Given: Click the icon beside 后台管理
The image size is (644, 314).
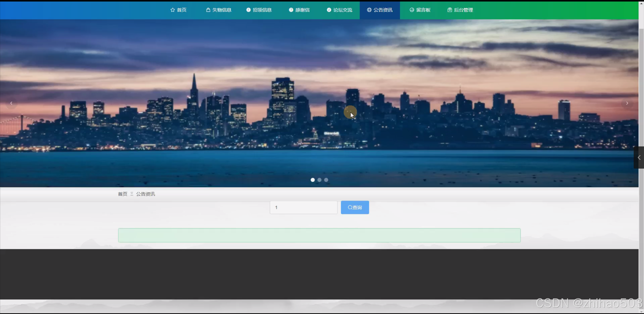Looking at the screenshot, I should (x=450, y=10).
